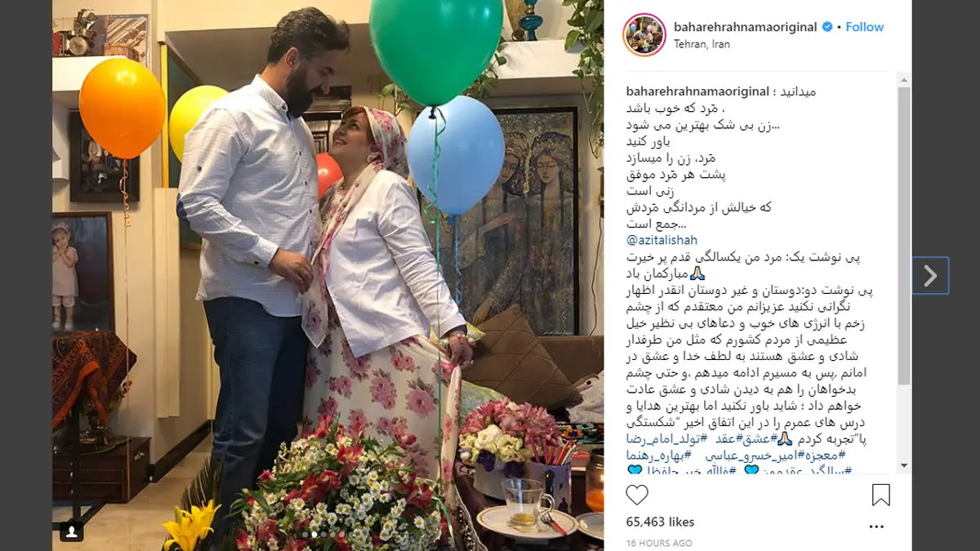This screenshot has width=980, height=551.
Task: Save the post using the bookmark icon
Action: click(881, 495)
